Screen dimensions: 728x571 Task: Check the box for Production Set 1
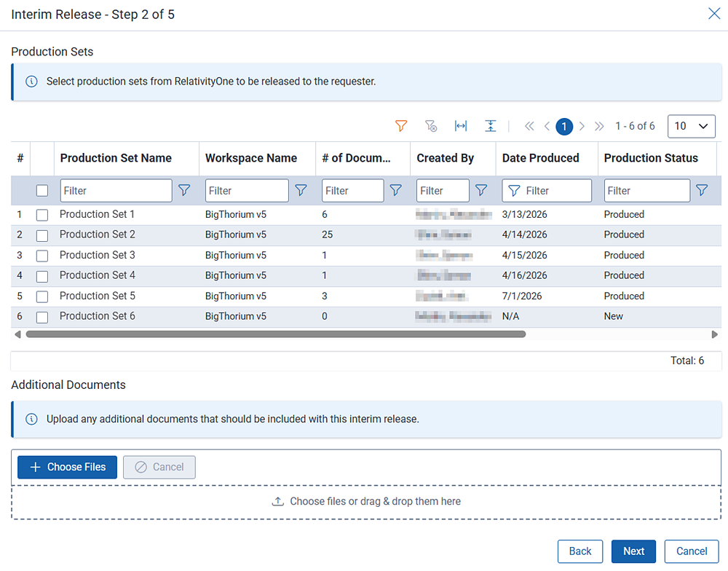pos(42,215)
